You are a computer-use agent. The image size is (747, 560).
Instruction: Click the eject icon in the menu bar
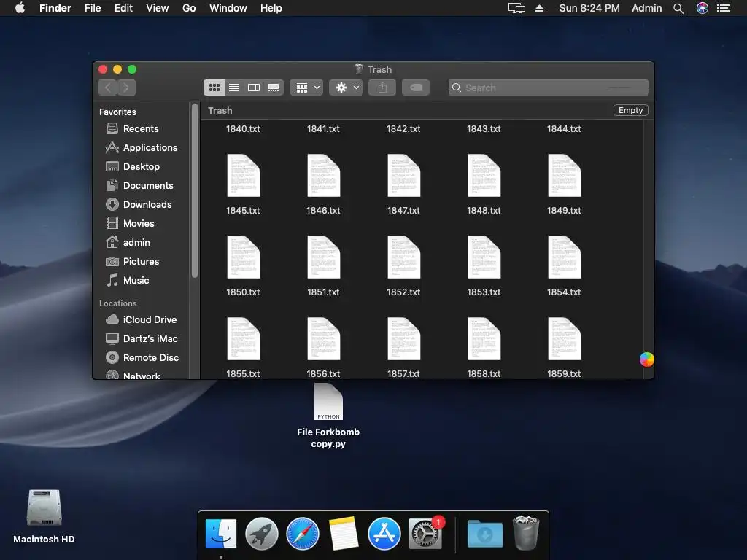539,8
